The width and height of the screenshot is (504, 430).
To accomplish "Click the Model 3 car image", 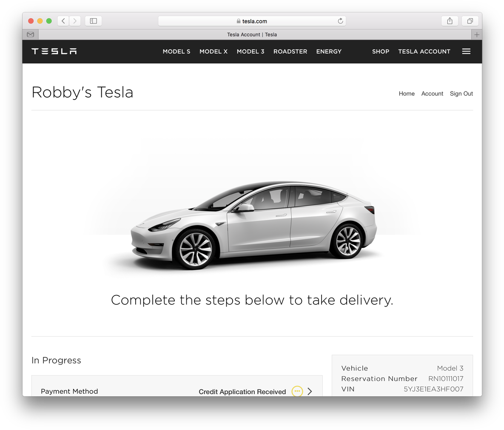I will point(253,225).
